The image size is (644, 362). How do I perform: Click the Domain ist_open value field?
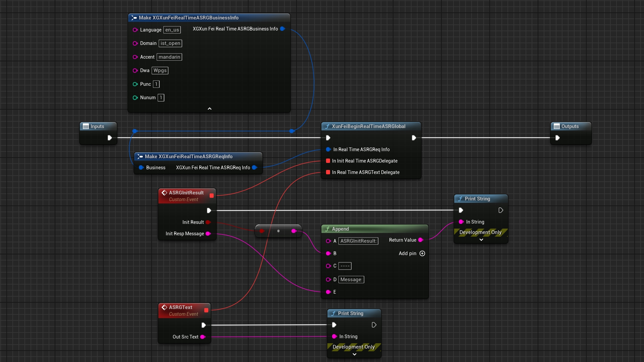(170, 43)
